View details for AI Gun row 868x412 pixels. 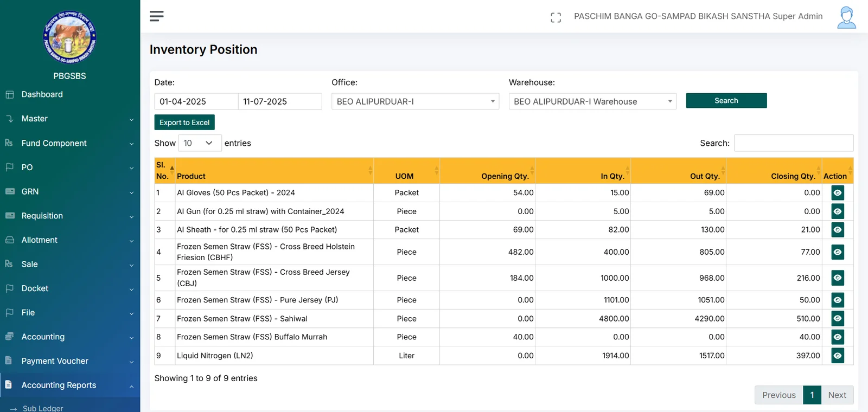(837, 211)
